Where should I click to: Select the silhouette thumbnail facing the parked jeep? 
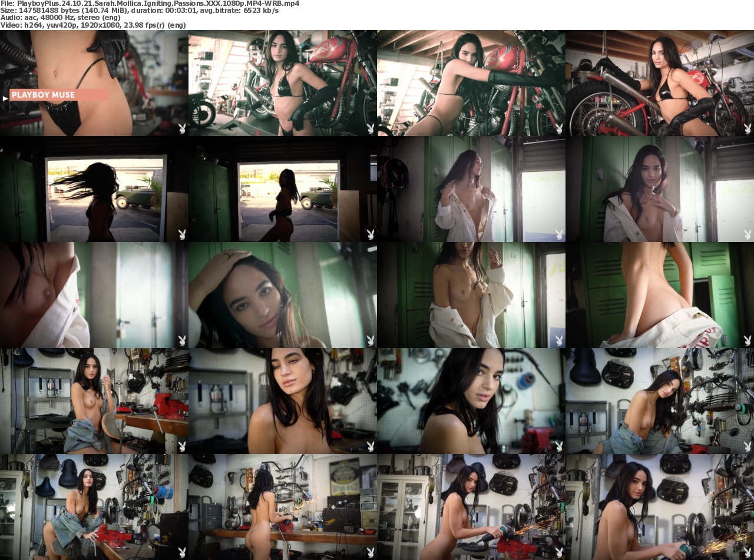(x=283, y=189)
